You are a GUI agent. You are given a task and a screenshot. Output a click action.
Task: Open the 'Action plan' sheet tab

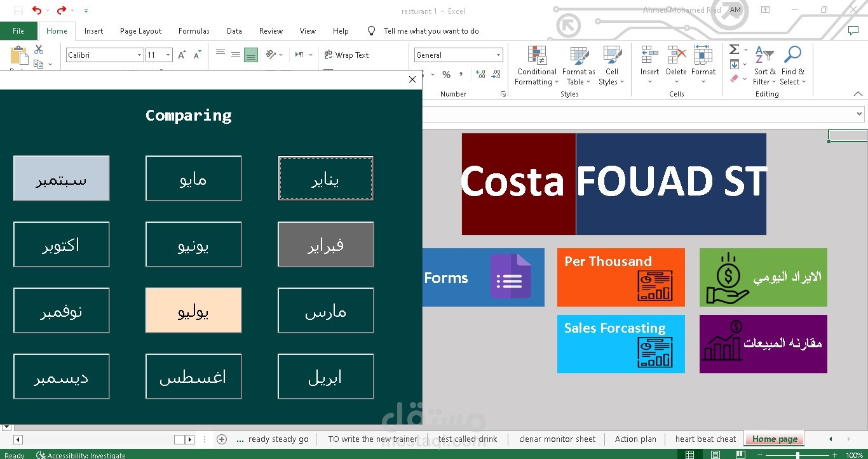point(635,439)
